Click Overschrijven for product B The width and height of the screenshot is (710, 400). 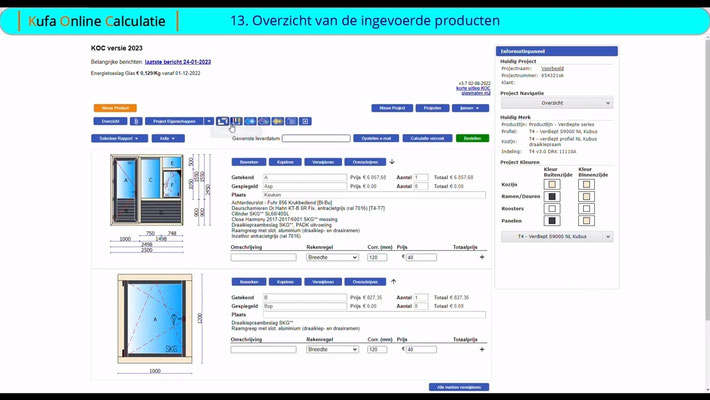[x=365, y=282]
